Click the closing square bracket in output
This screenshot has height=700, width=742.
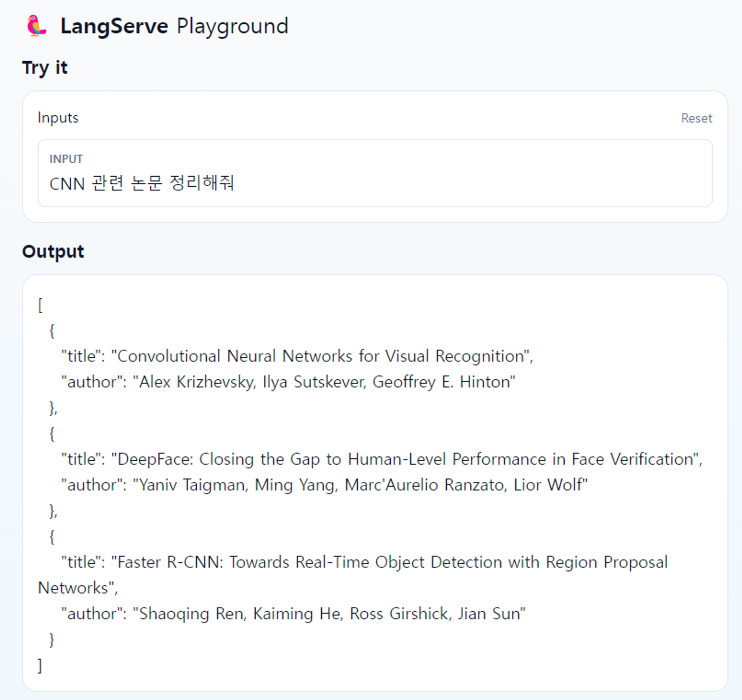(40, 665)
